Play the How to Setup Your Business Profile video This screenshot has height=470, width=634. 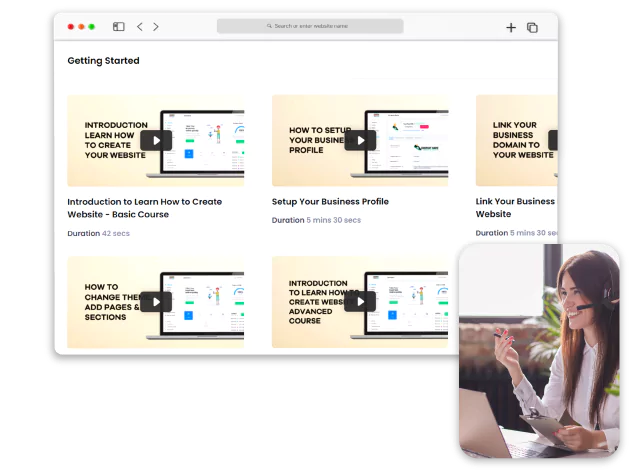click(x=360, y=140)
